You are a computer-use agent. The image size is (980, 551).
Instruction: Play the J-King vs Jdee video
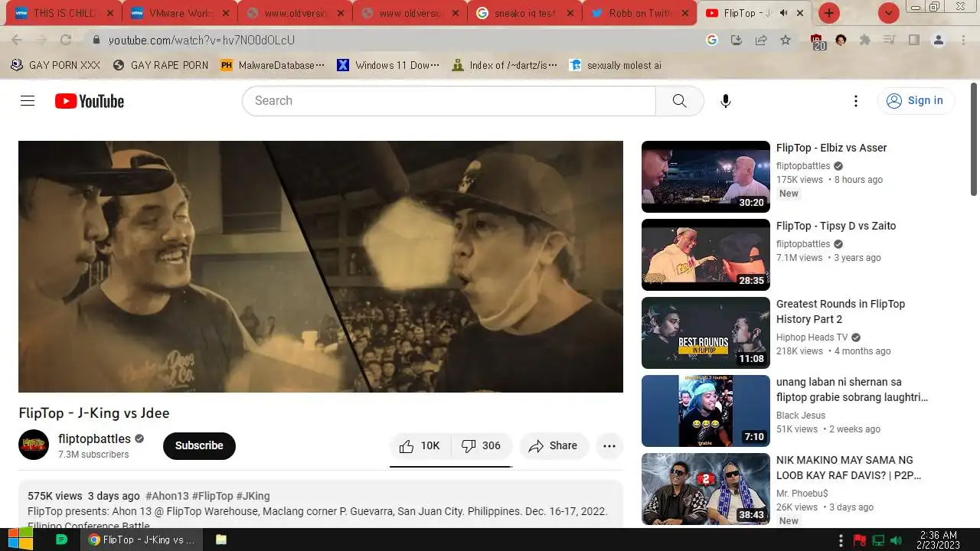click(321, 266)
